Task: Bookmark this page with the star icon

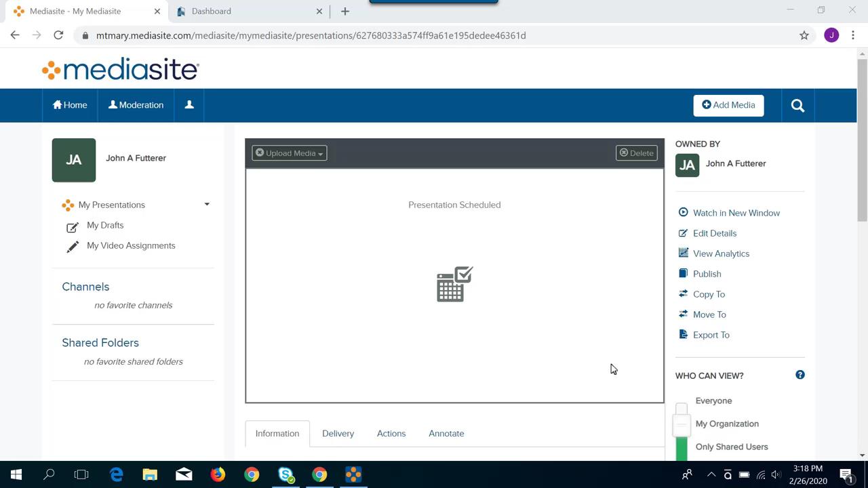Action: point(804,35)
